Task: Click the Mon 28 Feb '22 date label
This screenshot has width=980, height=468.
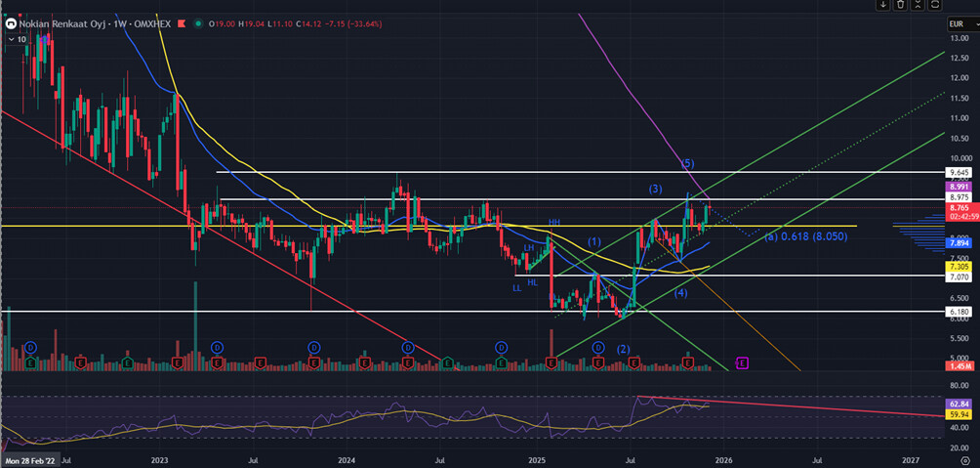Action: [30, 460]
